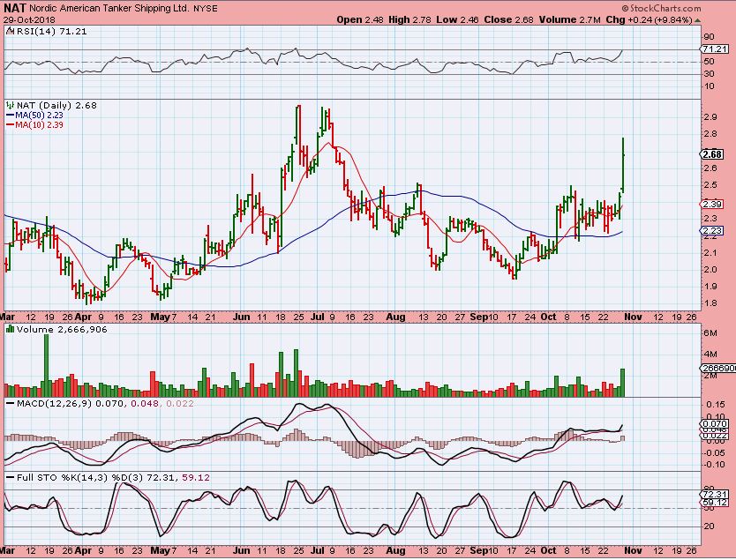Click the black line icon beside MACD(12,26,9)
The width and height of the screenshot is (736, 560).
[x=11, y=403]
